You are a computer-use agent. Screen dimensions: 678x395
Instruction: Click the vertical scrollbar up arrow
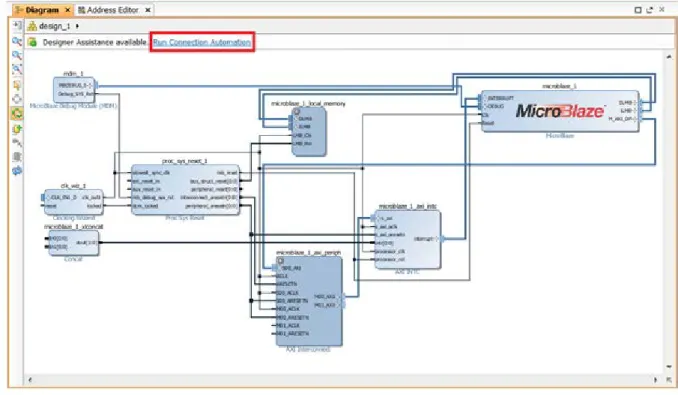[x=669, y=57]
